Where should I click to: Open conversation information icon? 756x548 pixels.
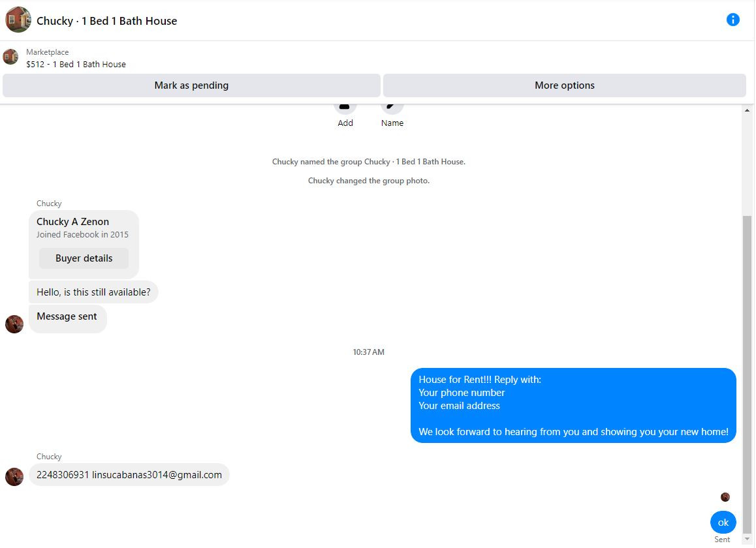(x=732, y=20)
